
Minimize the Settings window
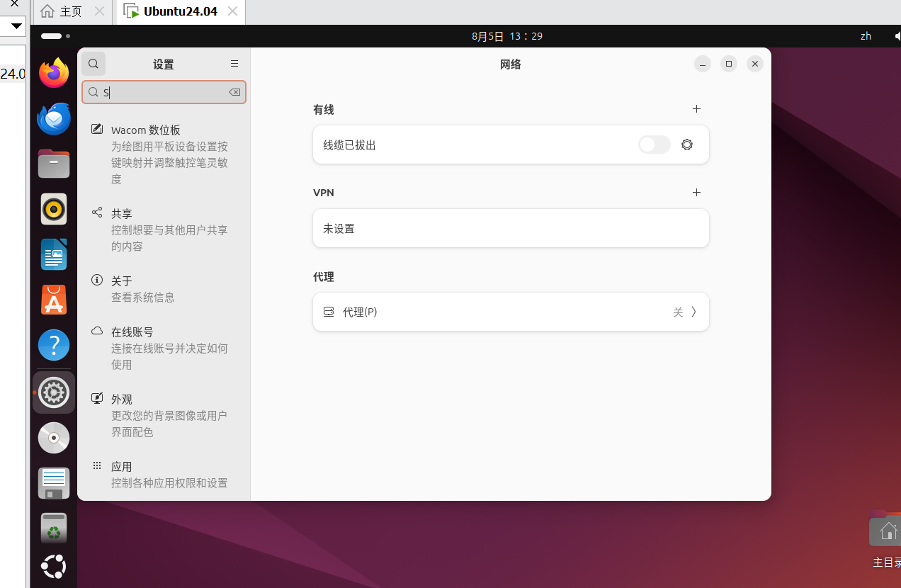[x=703, y=64]
